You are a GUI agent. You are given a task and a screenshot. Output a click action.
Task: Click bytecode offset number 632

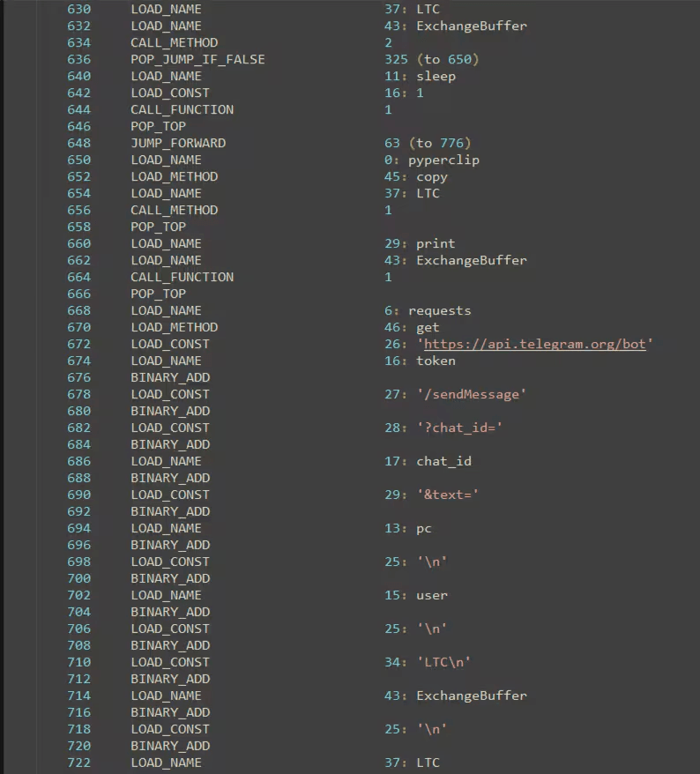[79, 26]
